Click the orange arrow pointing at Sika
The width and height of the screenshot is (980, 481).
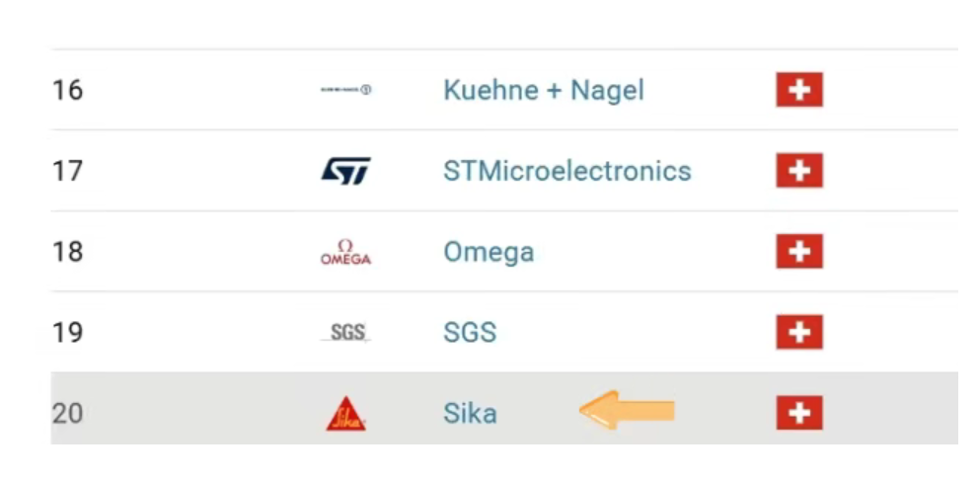pyautogui.click(x=627, y=410)
